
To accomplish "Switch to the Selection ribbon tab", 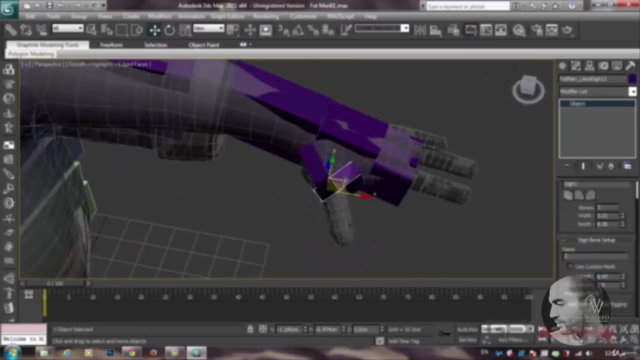I will 156,45.
